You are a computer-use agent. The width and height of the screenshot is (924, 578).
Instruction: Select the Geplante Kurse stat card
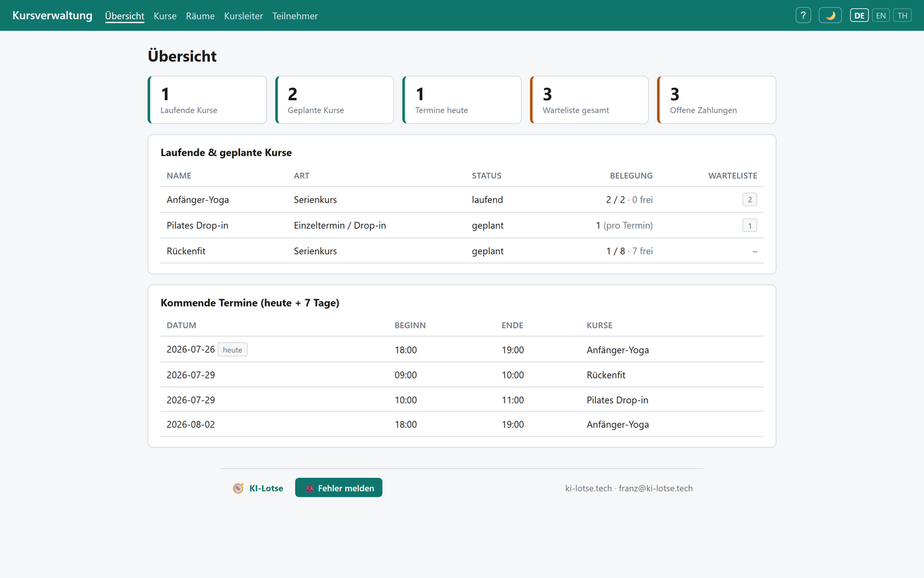coord(335,100)
